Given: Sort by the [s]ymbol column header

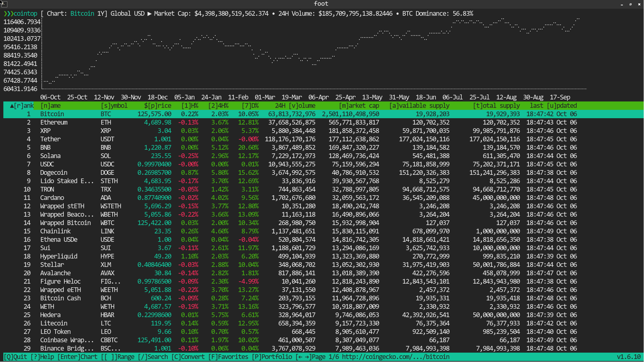Looking at the screenshot, I should click(114, 106).
